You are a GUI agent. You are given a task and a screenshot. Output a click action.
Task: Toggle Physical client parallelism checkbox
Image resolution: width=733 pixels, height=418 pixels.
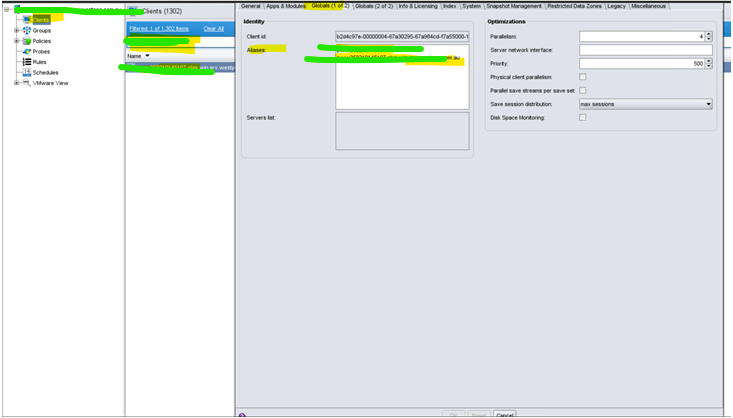pyautogui.click(x=582, y=77)
